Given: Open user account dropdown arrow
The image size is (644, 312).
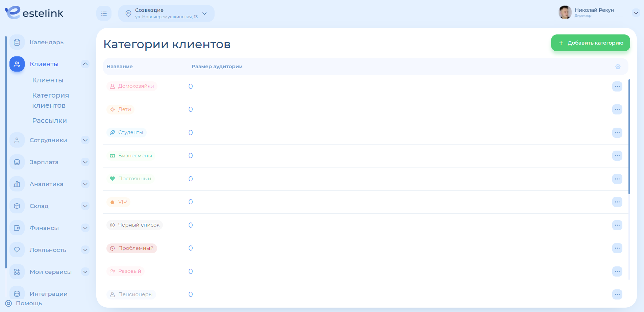Looking at the screenshot, I should [636, 13].
